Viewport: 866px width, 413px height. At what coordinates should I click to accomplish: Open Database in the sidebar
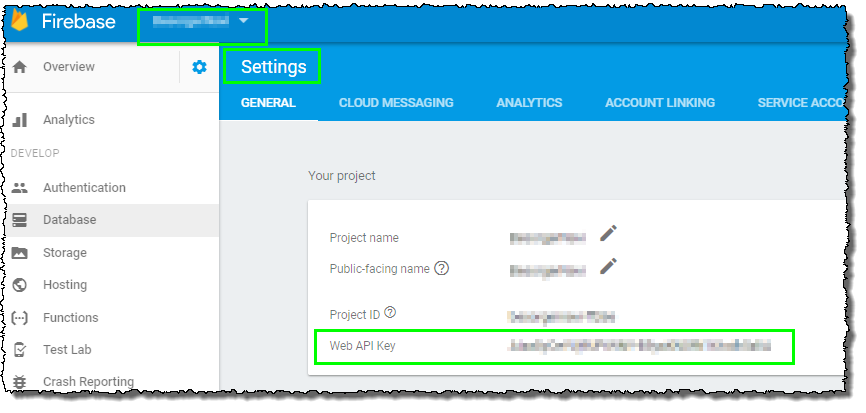pyautogui.click(x=69, y=220)
